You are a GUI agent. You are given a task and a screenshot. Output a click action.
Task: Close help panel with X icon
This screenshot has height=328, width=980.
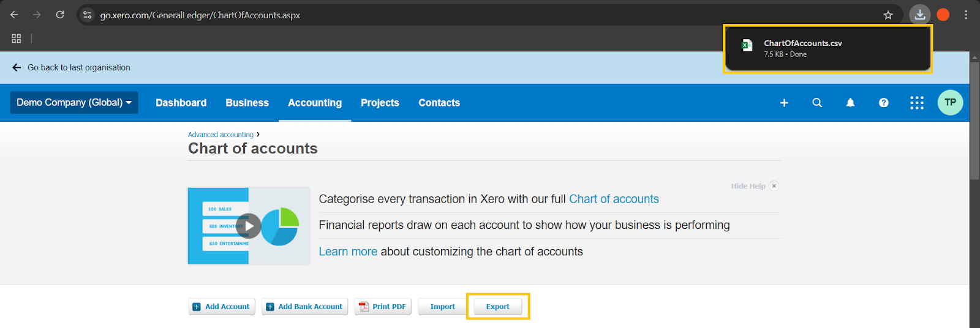pos(774,186)
